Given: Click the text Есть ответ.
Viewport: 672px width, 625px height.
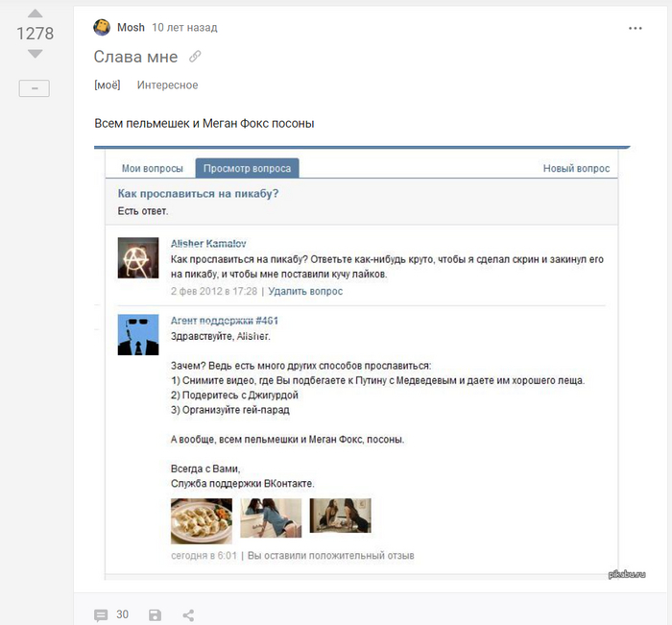Looking at the screenshot, I should [143, 211].
